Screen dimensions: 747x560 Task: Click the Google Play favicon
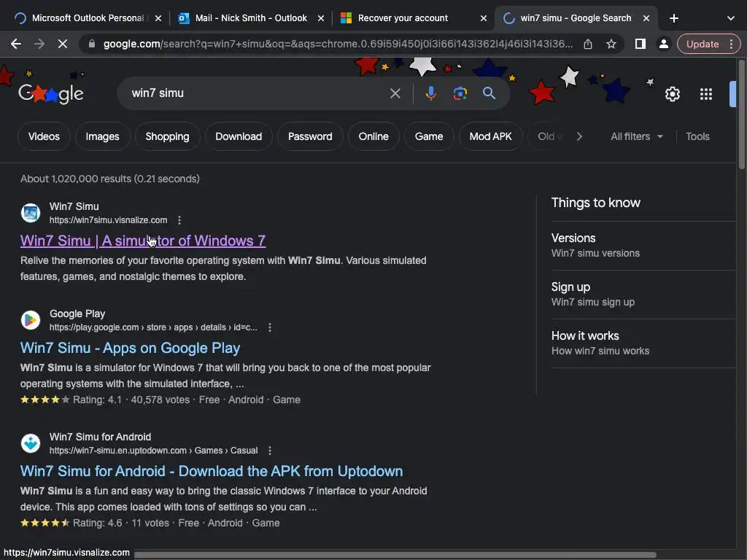tap(31, 320)
